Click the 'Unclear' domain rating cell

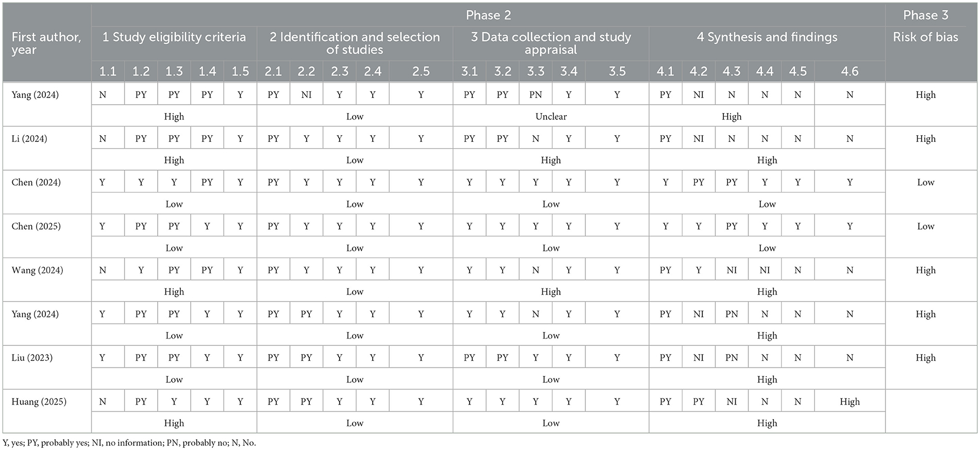[x=551, y=117]
